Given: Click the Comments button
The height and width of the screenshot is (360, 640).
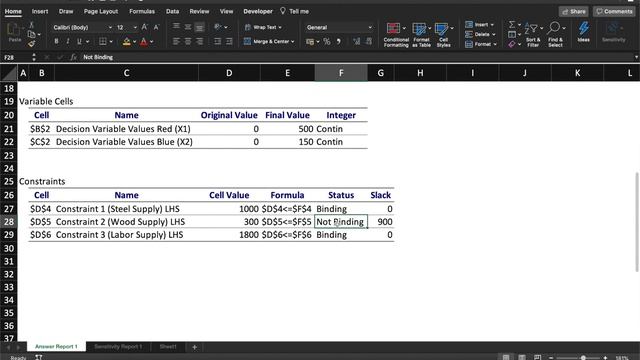Looking at the screenshot, I should point(614,11).
